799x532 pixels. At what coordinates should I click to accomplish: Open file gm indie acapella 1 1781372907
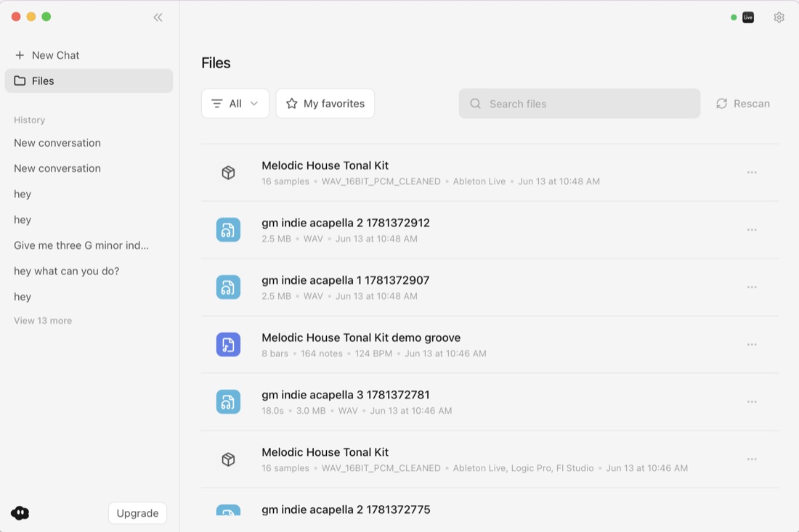click(490, 287)
